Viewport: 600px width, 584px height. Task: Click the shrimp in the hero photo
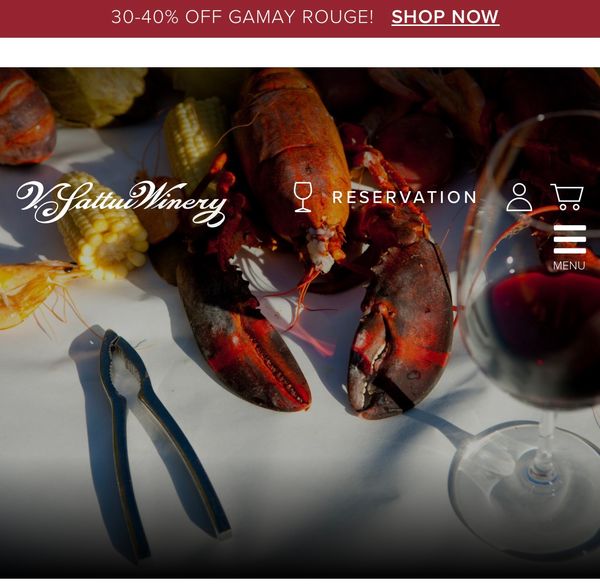click(x=33, y=293)
